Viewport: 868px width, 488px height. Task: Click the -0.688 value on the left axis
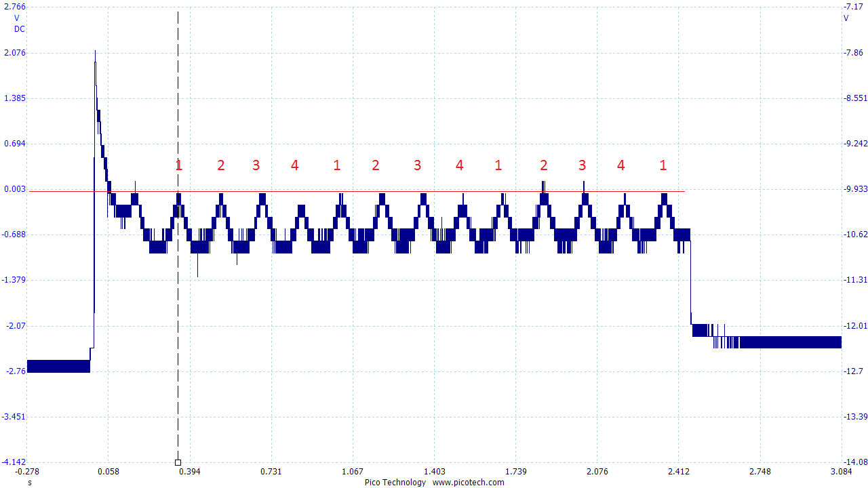click(x=14, y=235)
